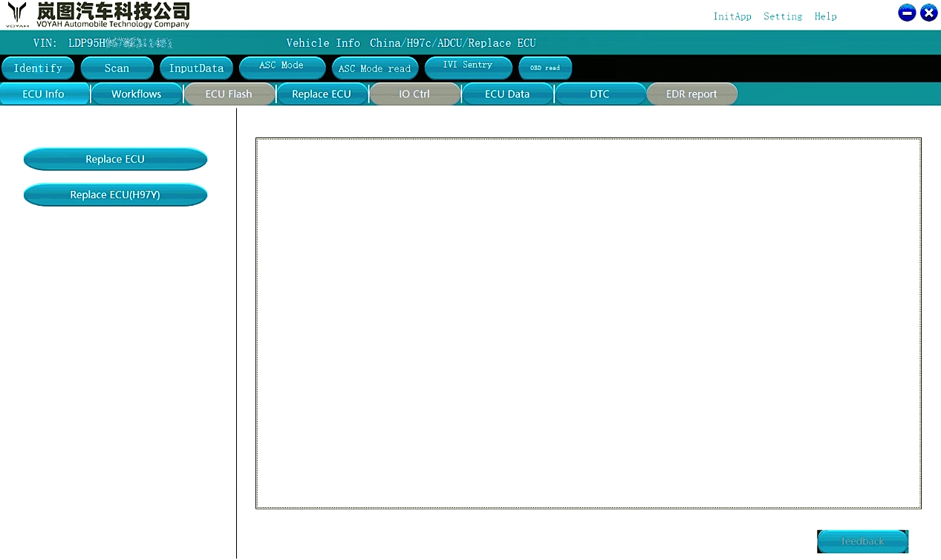Image resolution: width=941 pixels, height=560 pixels.
Task: Click the OBD read button
Action: point(545,68)
